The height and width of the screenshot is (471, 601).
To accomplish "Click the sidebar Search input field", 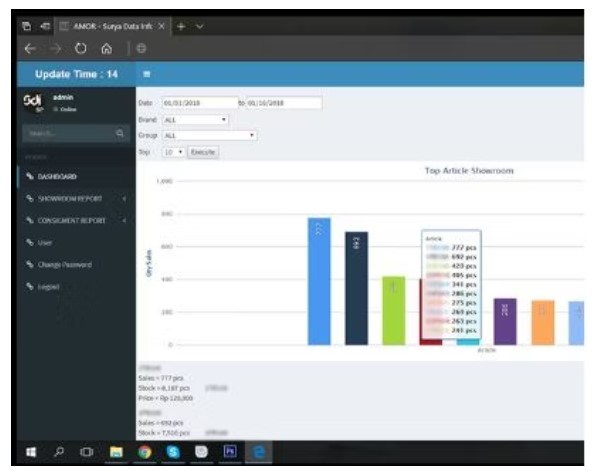I will tap(68, 133).
